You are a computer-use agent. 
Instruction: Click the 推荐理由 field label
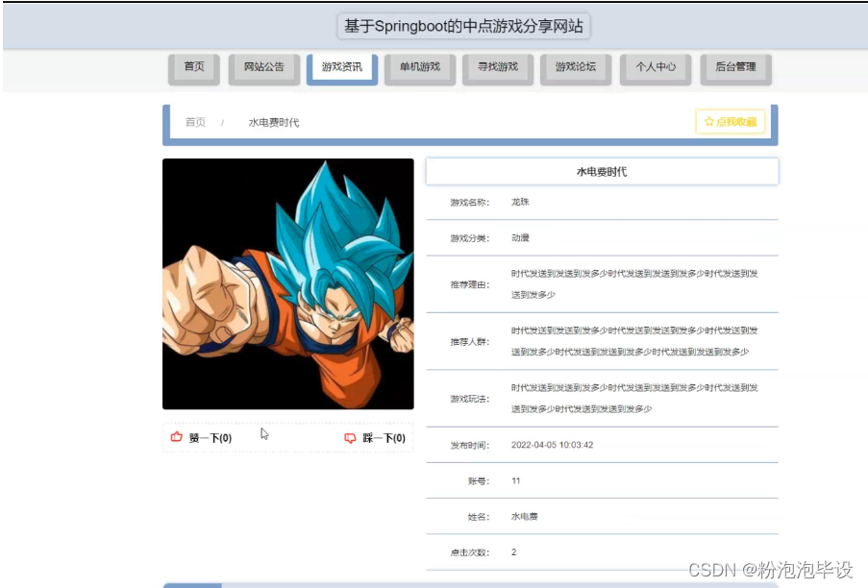[470, 285]
